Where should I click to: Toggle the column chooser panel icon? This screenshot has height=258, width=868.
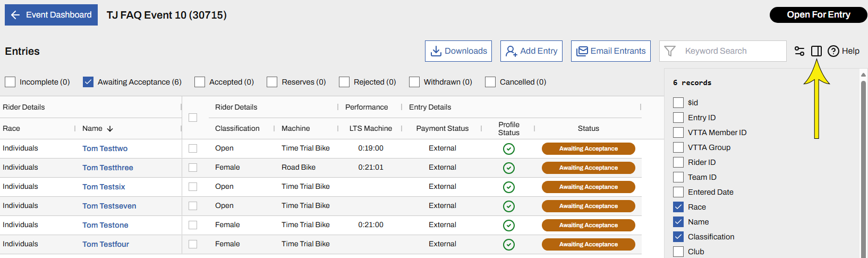816,51
